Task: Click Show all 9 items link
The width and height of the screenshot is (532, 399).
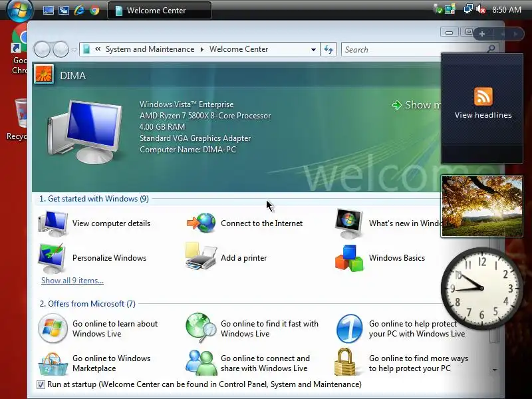Action: pyautogui.click(x=72, y=281)
